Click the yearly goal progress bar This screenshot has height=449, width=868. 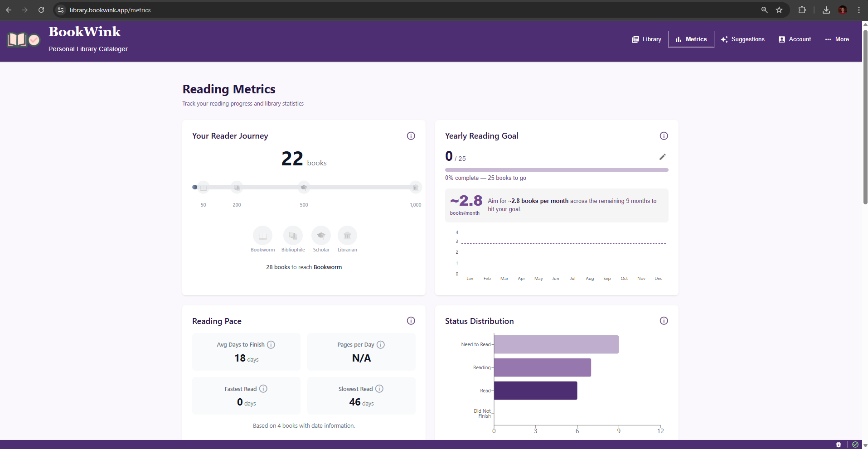556,170
